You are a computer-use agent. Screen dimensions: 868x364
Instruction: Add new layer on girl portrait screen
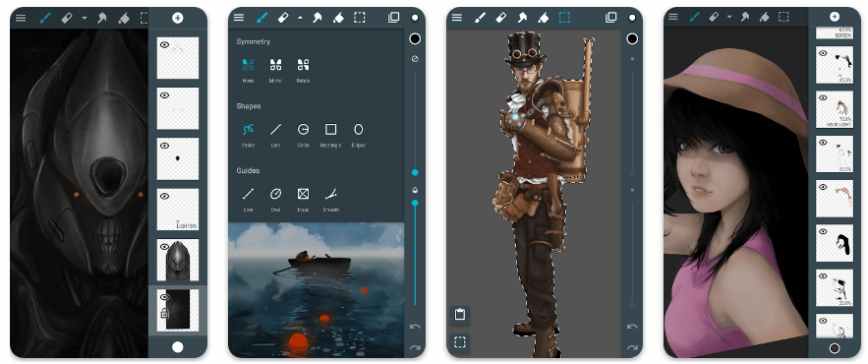[x=835, y=17]
